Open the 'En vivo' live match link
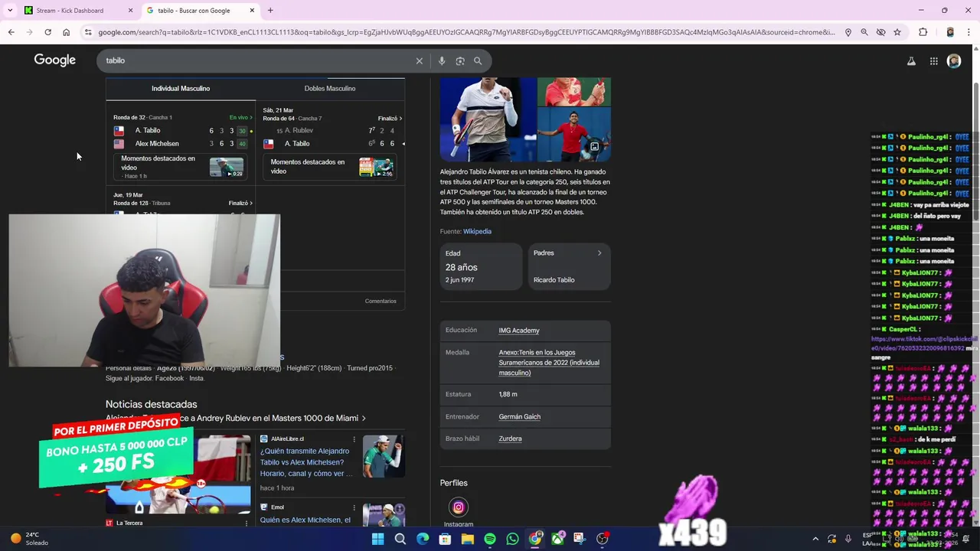Screen dimensions: 980x551 click(241, 117)
